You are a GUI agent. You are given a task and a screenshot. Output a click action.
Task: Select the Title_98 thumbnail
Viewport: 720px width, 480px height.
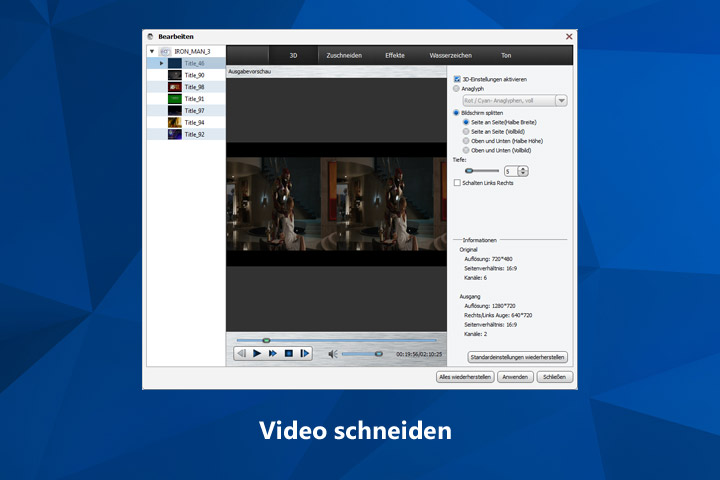coord(175,87)
